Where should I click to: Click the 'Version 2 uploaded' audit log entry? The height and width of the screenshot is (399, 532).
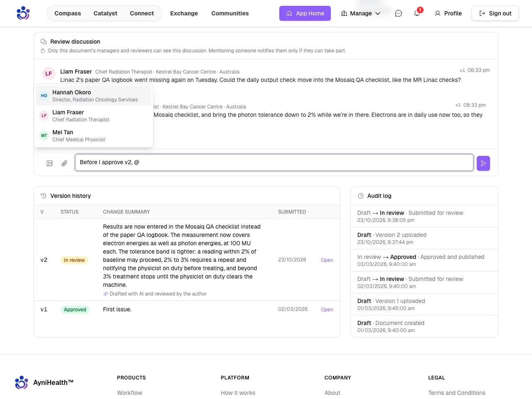click(x=424, y=238)
